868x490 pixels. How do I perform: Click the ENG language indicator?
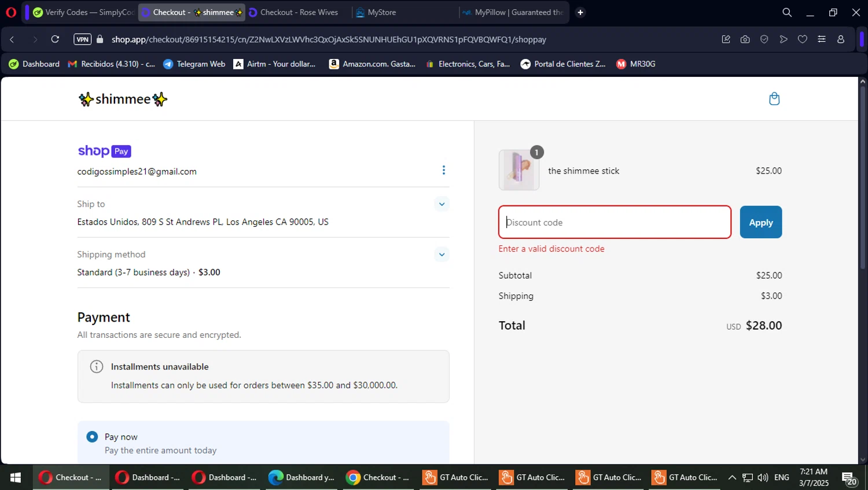(x=782, y=477)
